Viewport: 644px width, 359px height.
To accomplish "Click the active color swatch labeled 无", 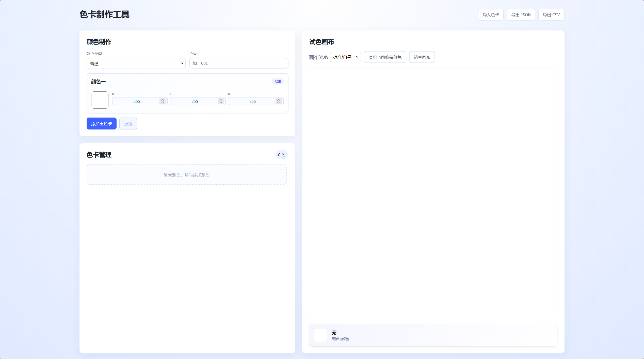I will [320, 335].
